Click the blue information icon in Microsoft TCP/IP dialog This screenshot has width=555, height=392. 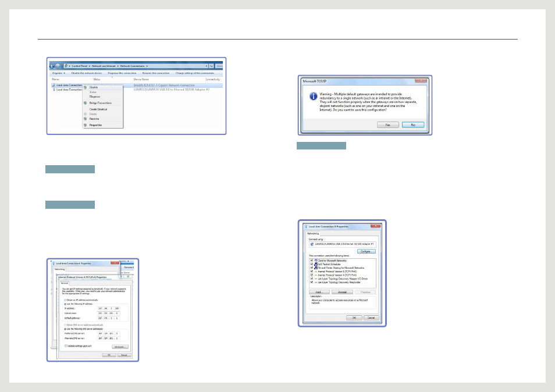coord(313,96)
